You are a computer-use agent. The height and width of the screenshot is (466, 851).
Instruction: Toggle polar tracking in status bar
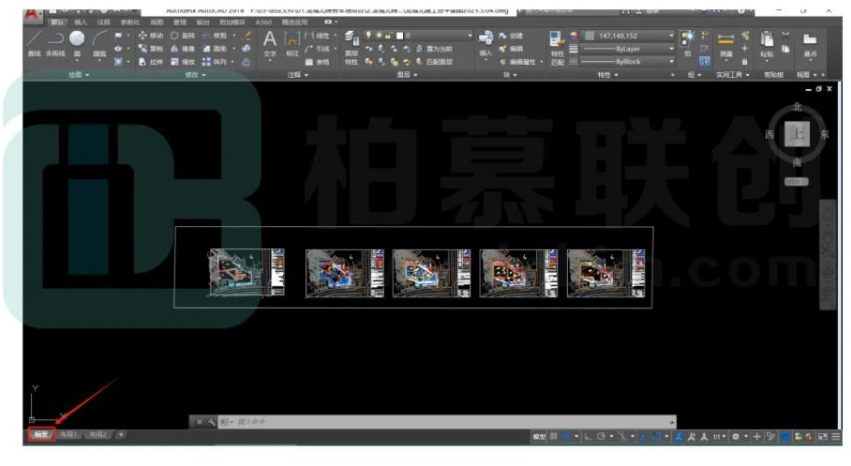601,436
